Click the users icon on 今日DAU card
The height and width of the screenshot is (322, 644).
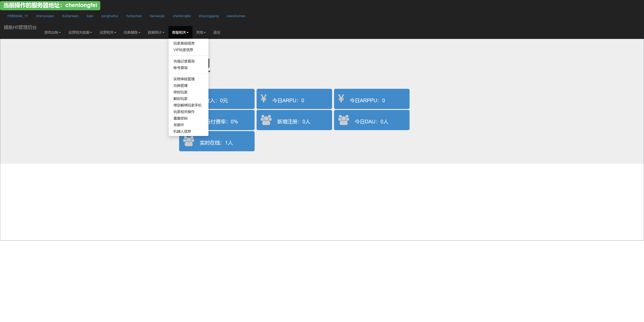click(343, 120)
